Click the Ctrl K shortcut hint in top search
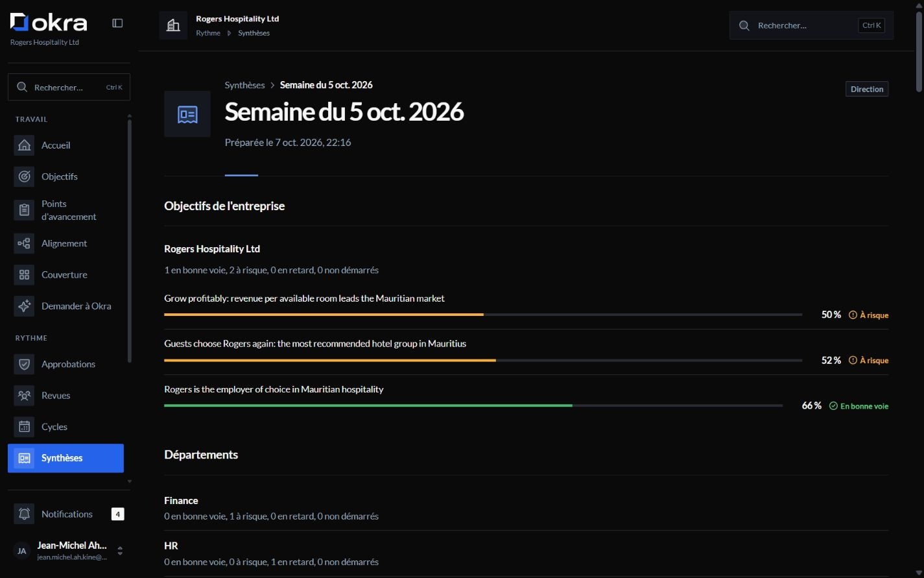Screen dimensions: 924x578 point(871,25)
